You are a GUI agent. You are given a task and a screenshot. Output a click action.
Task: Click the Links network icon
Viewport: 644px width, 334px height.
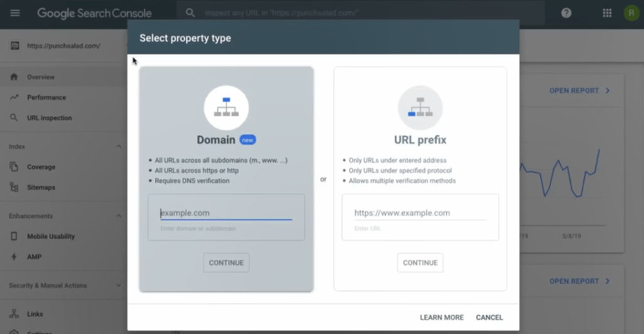pyautogui.click(x=14, y=314)
